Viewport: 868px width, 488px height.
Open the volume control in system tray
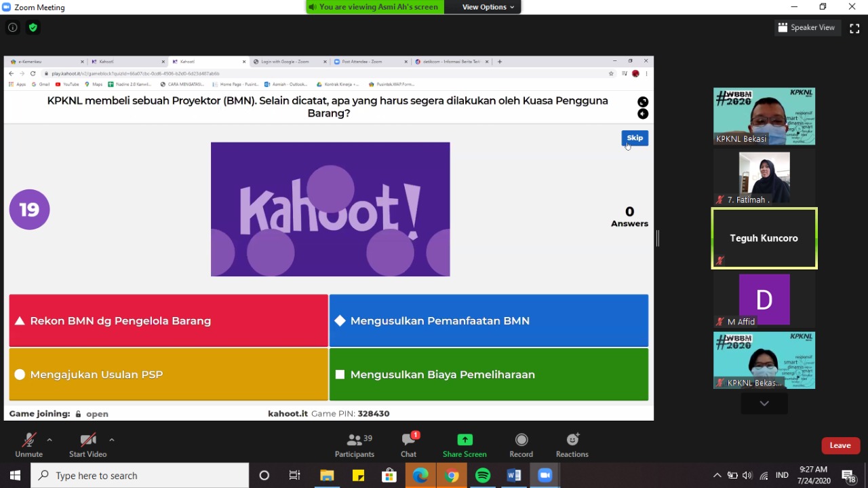747,475
